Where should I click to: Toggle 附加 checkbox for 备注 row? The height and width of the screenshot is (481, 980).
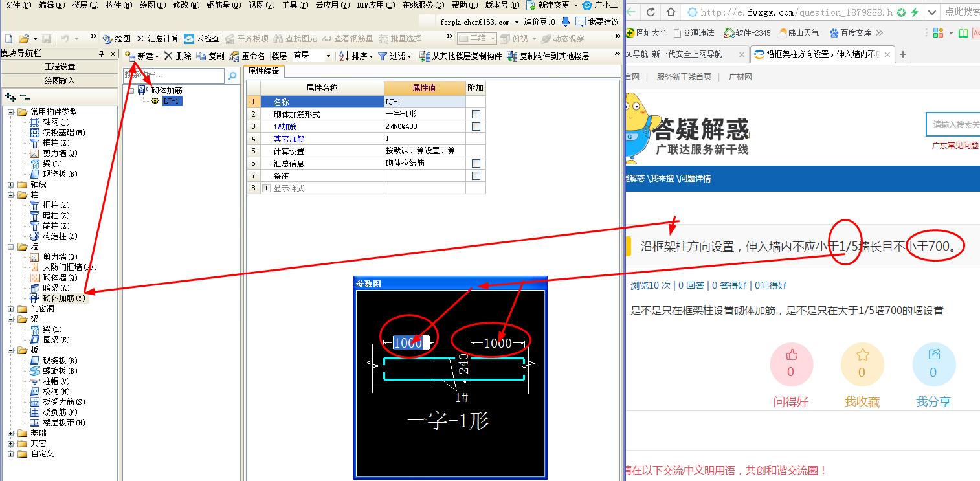(476, 175)
